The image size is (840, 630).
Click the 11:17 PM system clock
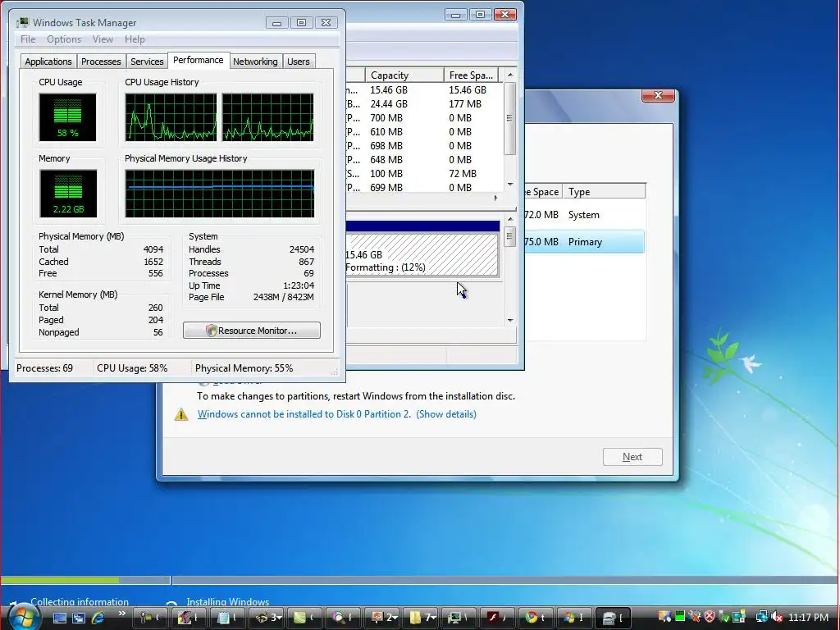point(808,617)
